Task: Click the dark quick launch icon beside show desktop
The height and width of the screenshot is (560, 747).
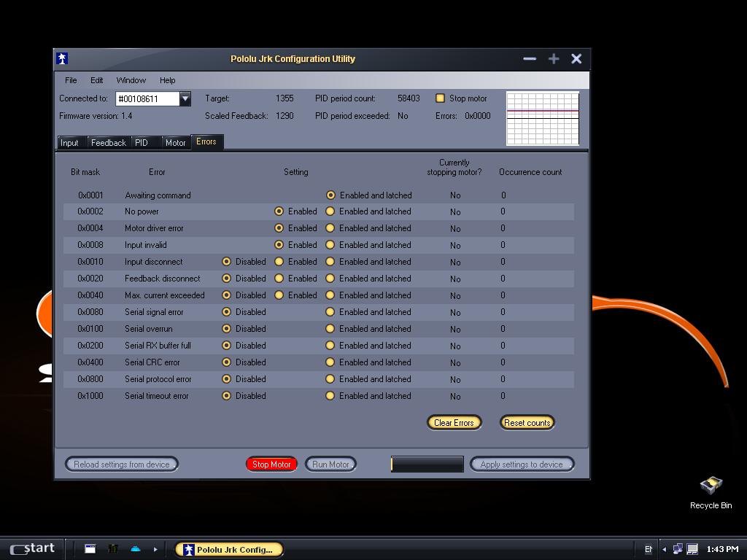Action: coord(113,548)
